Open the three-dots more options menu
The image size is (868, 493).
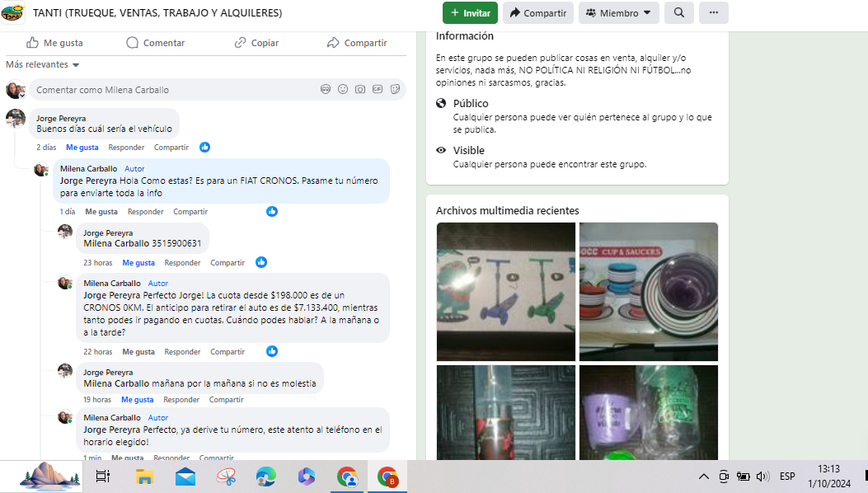click(713, 13)
